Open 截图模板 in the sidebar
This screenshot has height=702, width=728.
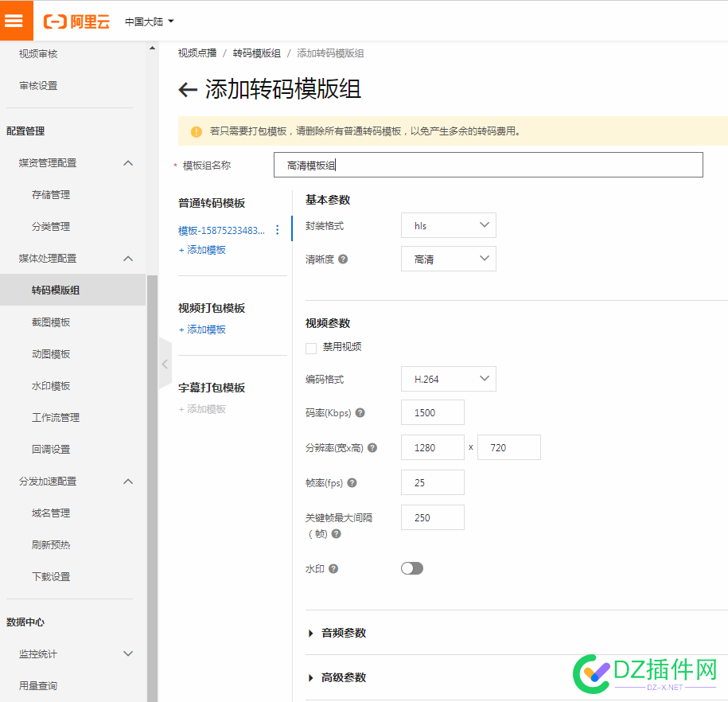point(51,322)
